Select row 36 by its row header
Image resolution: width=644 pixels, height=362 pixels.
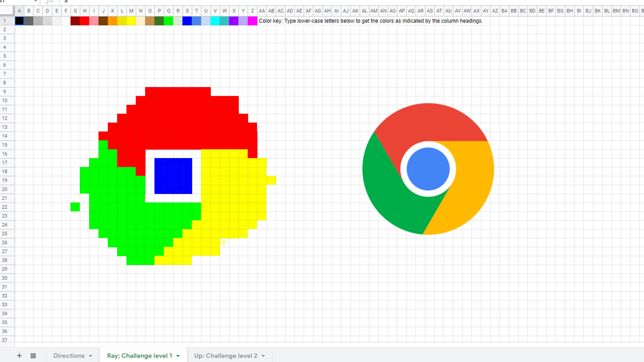point(7,331)
